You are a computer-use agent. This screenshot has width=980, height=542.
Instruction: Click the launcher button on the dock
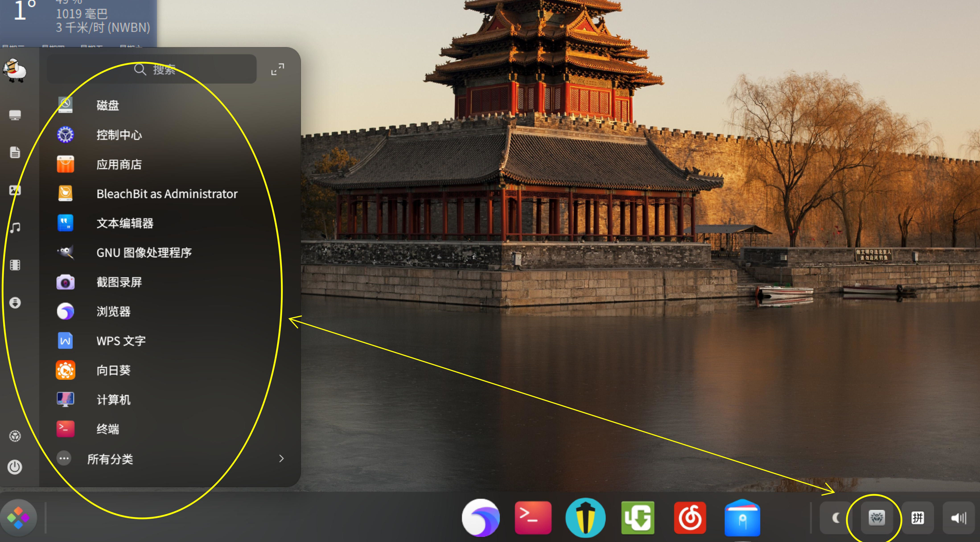tap(18, 518)
